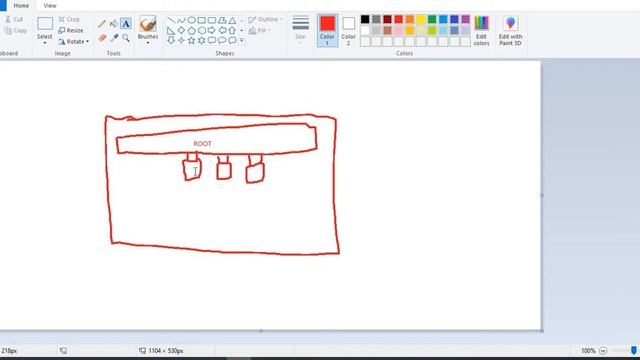The height and width of the screenshot is (360, 640).
Task: Pick the rose pink color swatch
Action: (398, 30)
